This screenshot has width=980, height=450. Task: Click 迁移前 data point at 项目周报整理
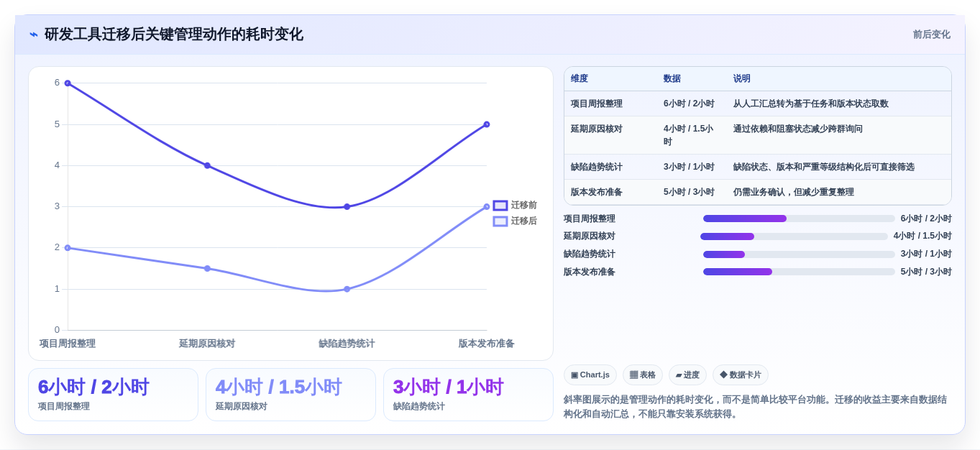point(68,83)
